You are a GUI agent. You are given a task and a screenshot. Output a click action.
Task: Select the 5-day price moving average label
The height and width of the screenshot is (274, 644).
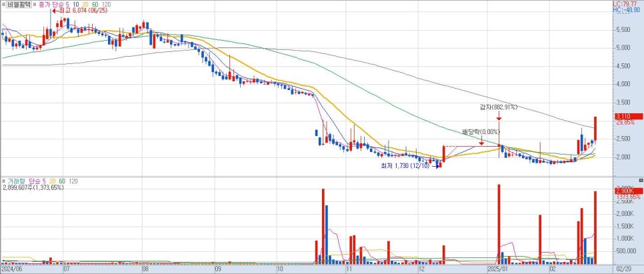click(69, 5)
